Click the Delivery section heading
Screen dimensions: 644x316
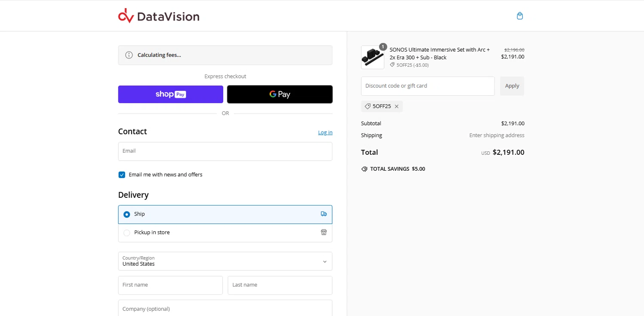(134, 195)
